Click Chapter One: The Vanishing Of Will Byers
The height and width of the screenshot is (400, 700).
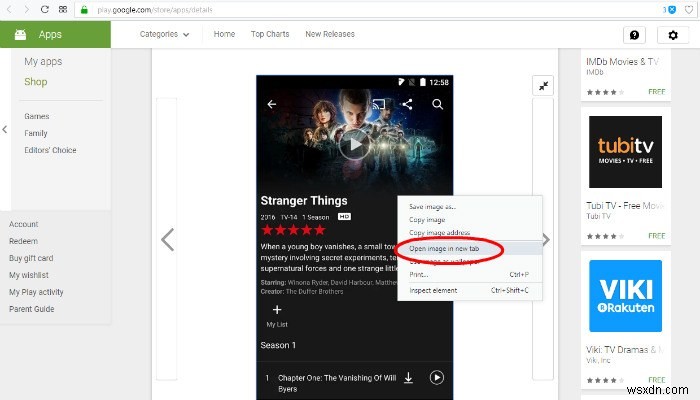coord(337,383)
